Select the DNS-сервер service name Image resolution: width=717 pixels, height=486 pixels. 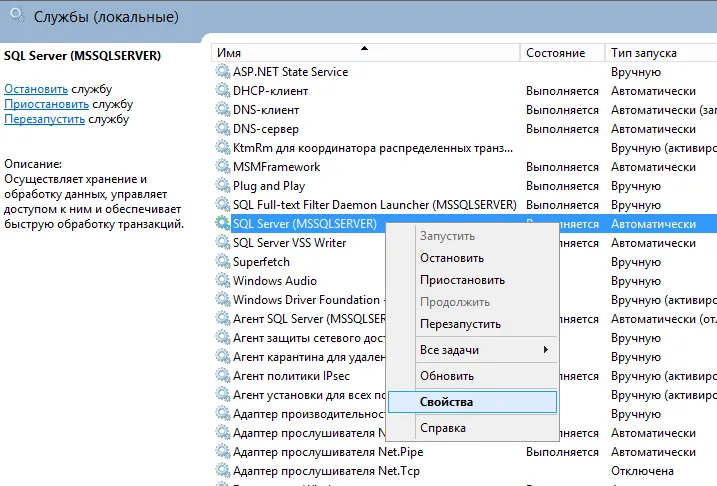coord(266,129)
